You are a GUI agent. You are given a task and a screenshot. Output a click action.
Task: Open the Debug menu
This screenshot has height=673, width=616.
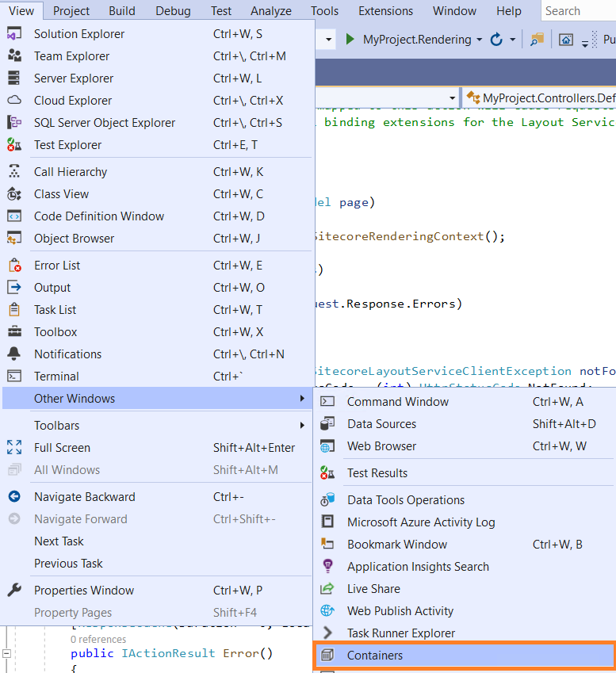pos(173,11)
